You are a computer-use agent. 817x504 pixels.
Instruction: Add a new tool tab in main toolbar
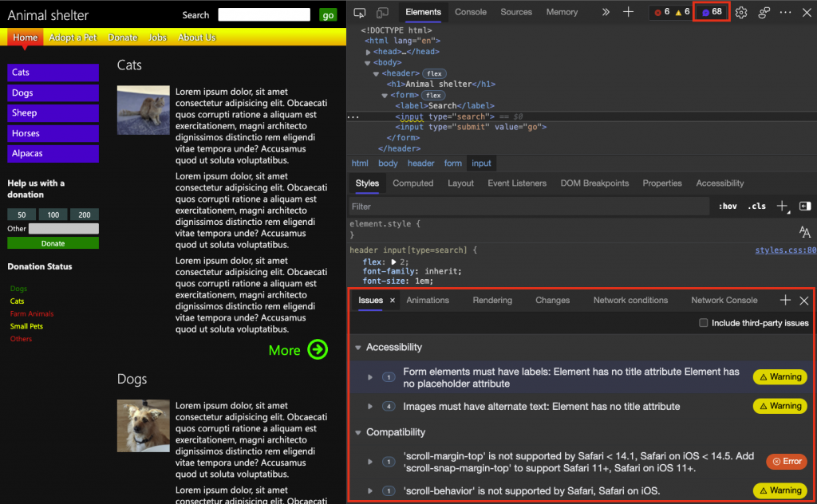(x=629, y=12)
